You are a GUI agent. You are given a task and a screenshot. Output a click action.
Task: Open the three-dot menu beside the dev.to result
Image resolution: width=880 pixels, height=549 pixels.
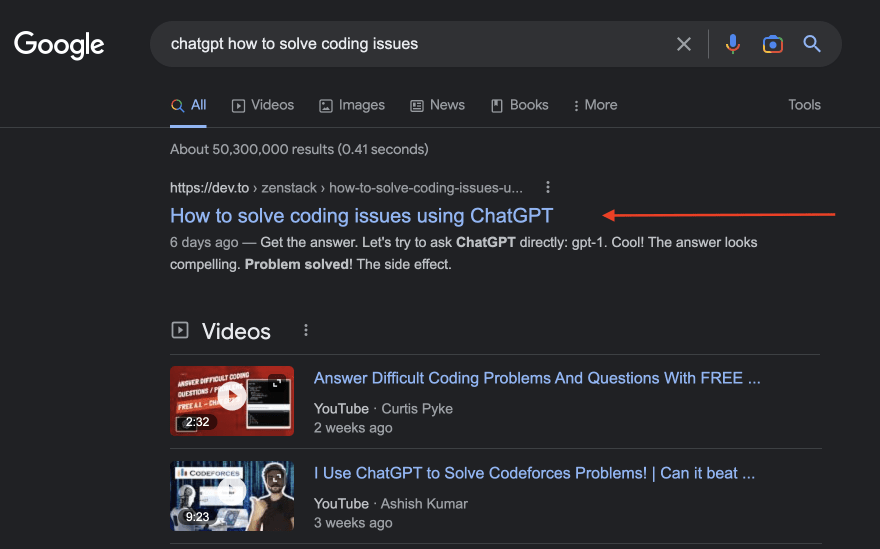coord(548,187)
